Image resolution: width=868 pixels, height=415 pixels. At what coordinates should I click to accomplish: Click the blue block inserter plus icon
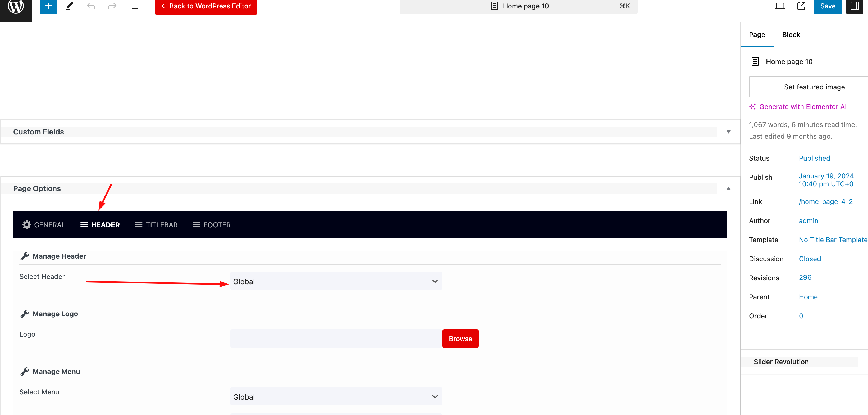click(48, 6)
